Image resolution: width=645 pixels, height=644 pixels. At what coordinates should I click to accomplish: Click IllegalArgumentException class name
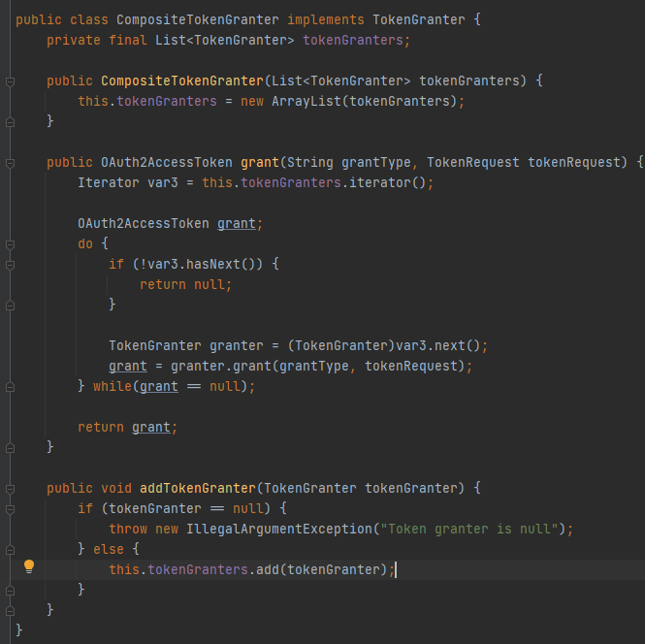coord(279,529)
